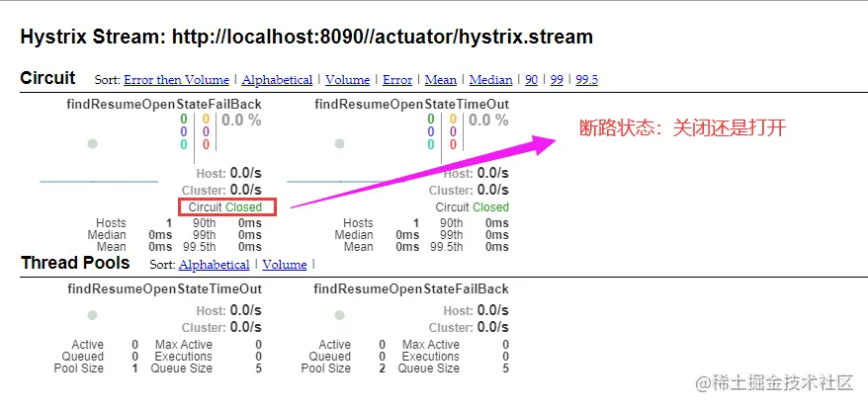Click Pool Size 1 in TimeOut thread pool
This screenshot has height=407, width=868.
pyautogui.click(x=134, y=368)
